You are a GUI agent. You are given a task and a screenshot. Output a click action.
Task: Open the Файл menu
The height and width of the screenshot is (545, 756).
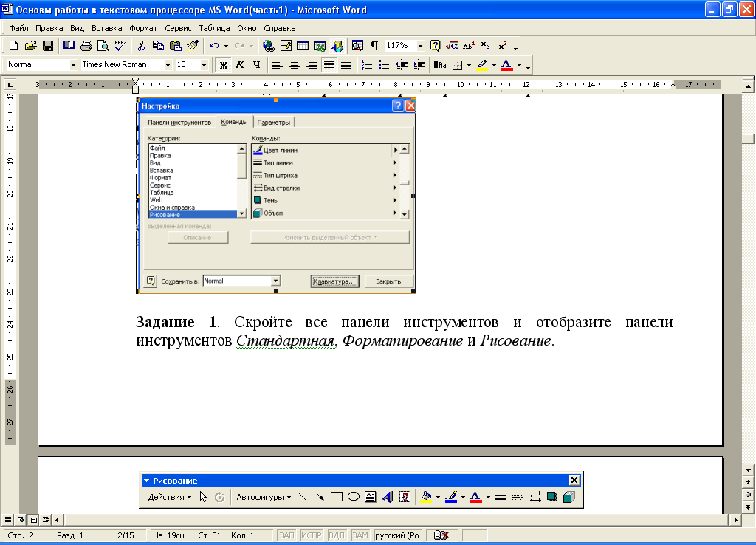[18, 28]
